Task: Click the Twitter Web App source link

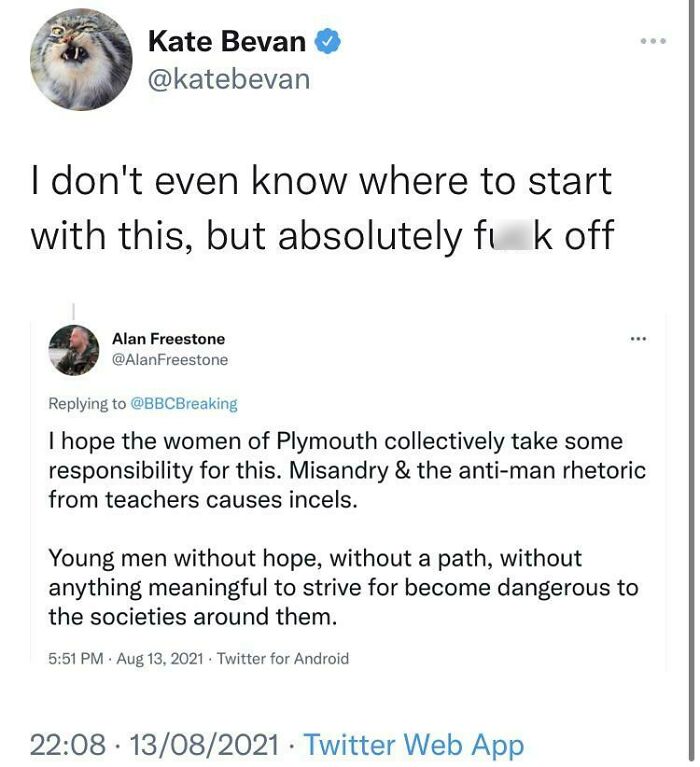Action: point(413,745)
